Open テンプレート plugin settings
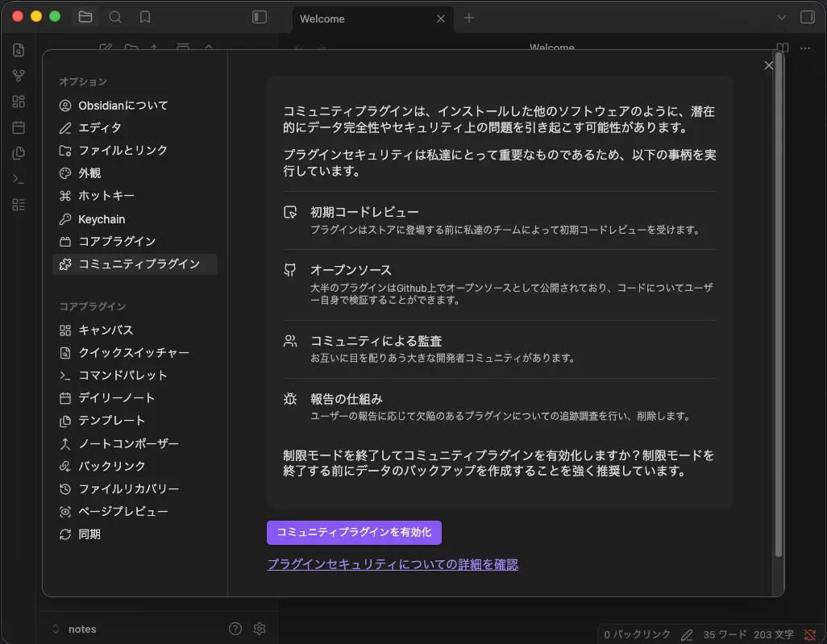This screenshot has height=644, width=827. (x=135, y=421)
